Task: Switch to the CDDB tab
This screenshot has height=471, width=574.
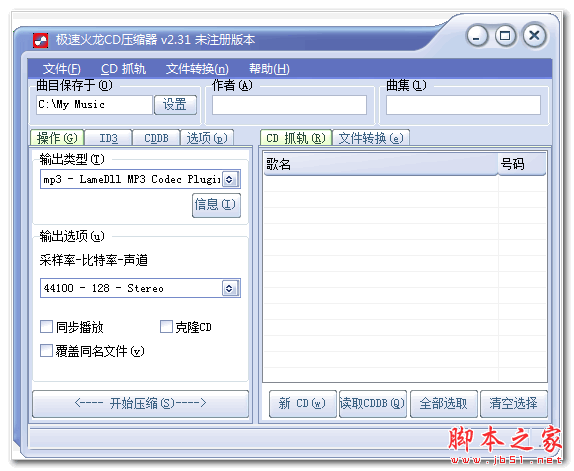Action: click(156, 138)
